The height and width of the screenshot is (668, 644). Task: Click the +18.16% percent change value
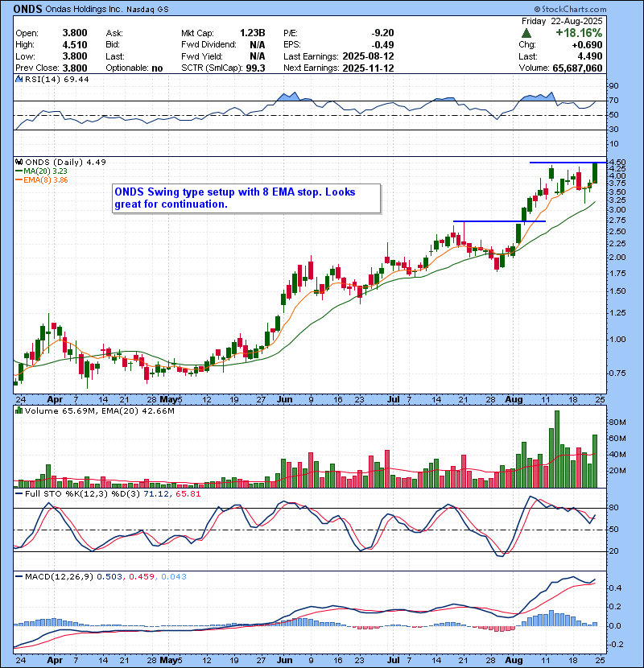(x=579, y=33)
